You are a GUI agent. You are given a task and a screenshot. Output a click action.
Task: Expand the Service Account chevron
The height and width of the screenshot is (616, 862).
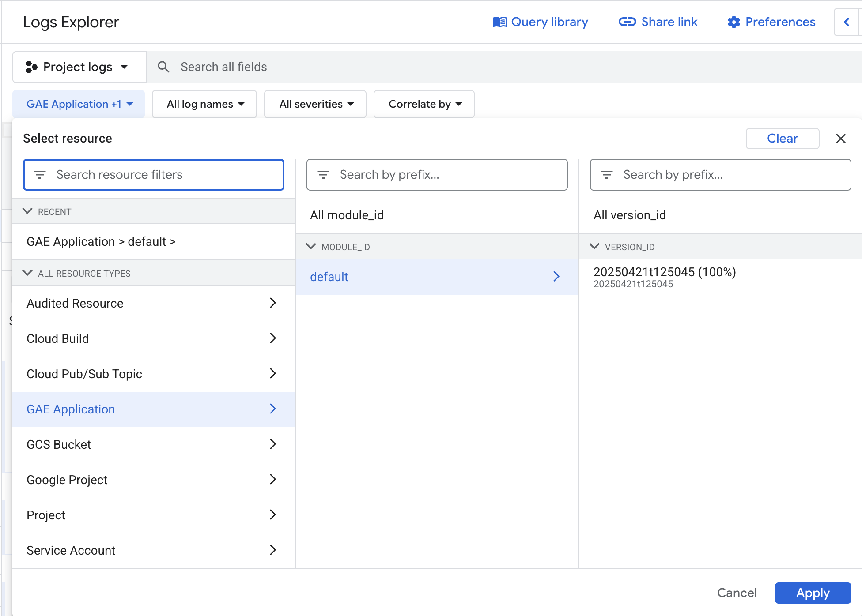(273, 550)
